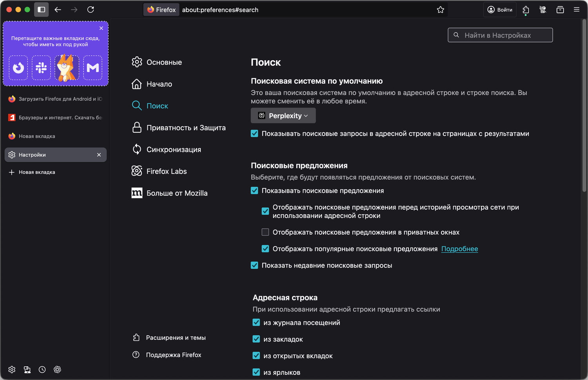The width and height of the screenshot is (588, 380).
Task: Open the Perplexity default search engine dropdown
Action: (x=283, y=116)
